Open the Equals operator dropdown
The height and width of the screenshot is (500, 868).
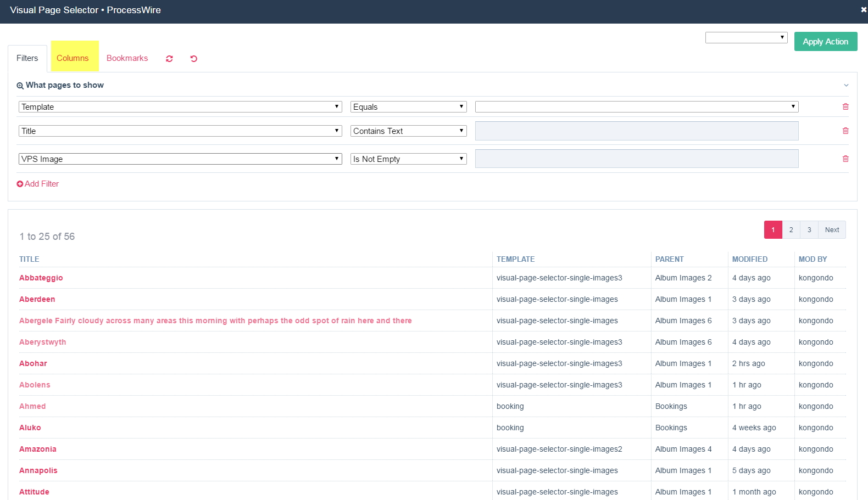(x=409, y=106)
